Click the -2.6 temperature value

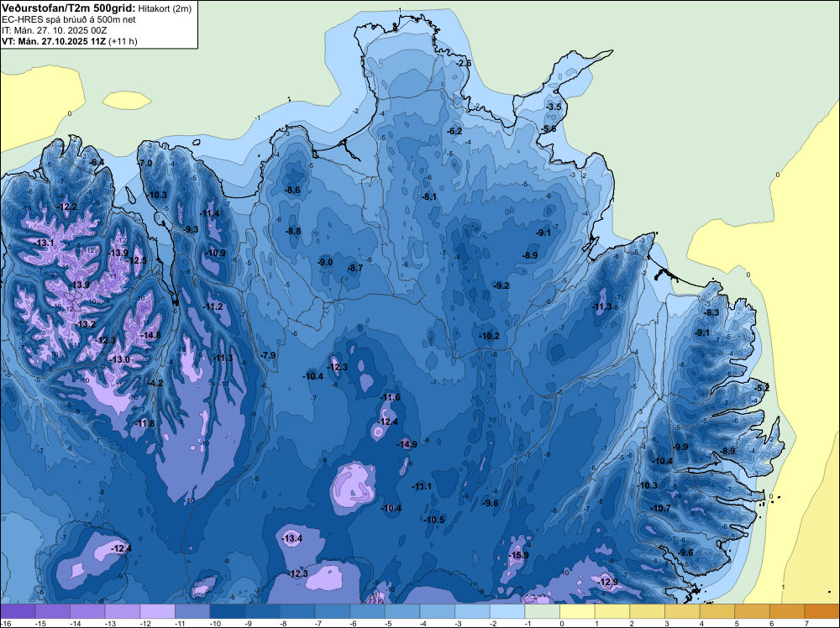click(464, 63)
